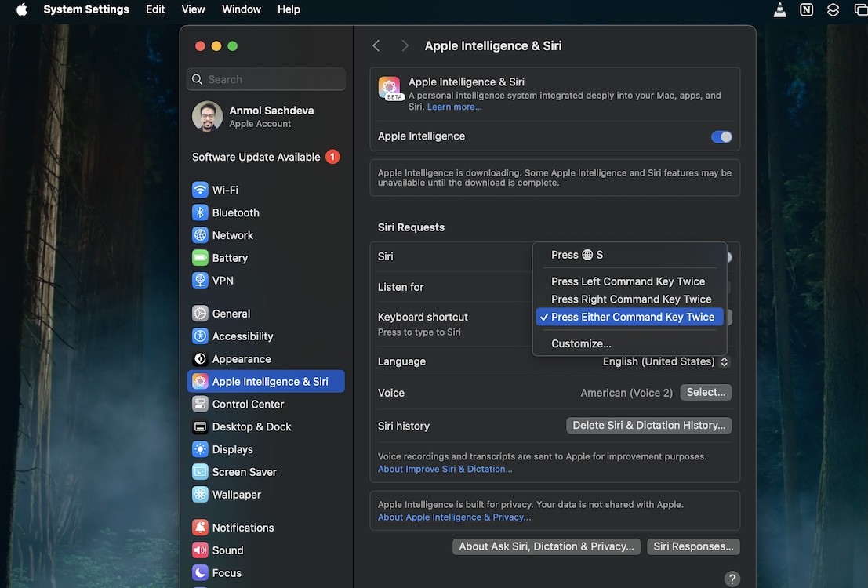Open General settings gear icon
Screen dimensions: 868x588
click(200, 314)
